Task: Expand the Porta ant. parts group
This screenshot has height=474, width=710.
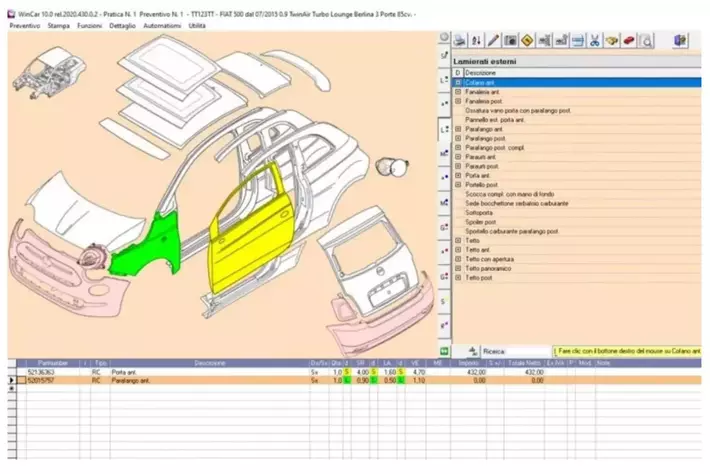Action: point(458,175)
